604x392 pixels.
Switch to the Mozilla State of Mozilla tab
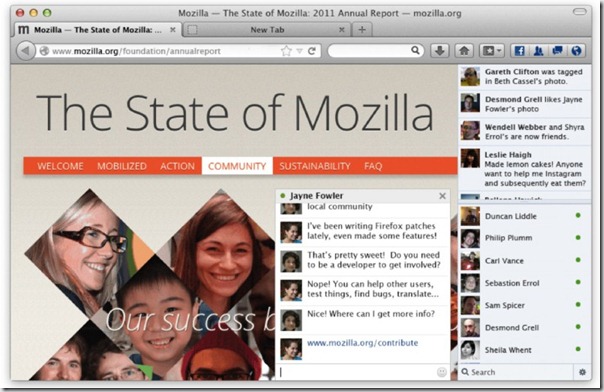click(98, 30)
